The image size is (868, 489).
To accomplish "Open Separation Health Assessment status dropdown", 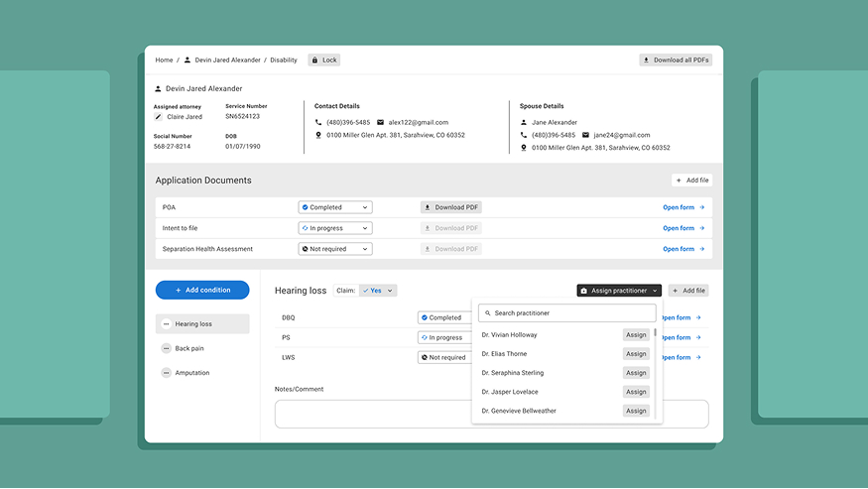I will pyautogui.click(x=335, y=249).
